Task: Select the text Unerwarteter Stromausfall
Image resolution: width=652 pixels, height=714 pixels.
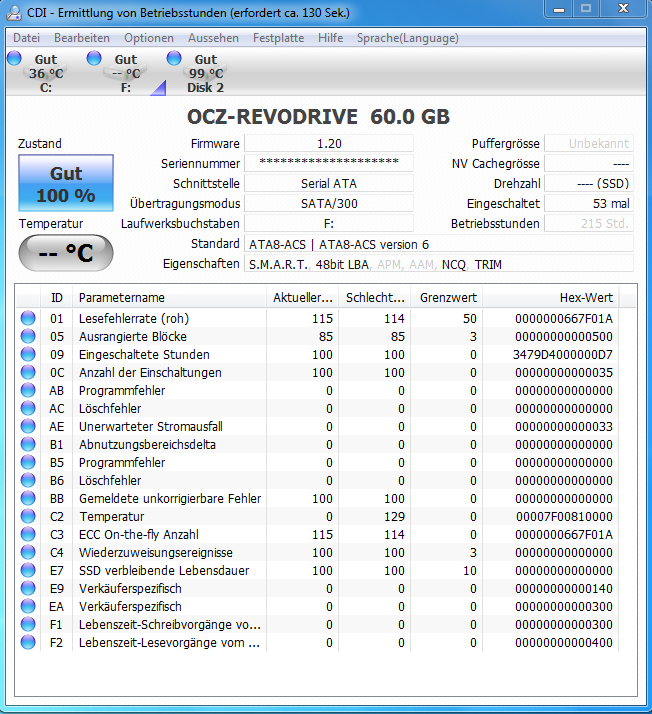Action: pyautogui.click(x=151, y=426)
